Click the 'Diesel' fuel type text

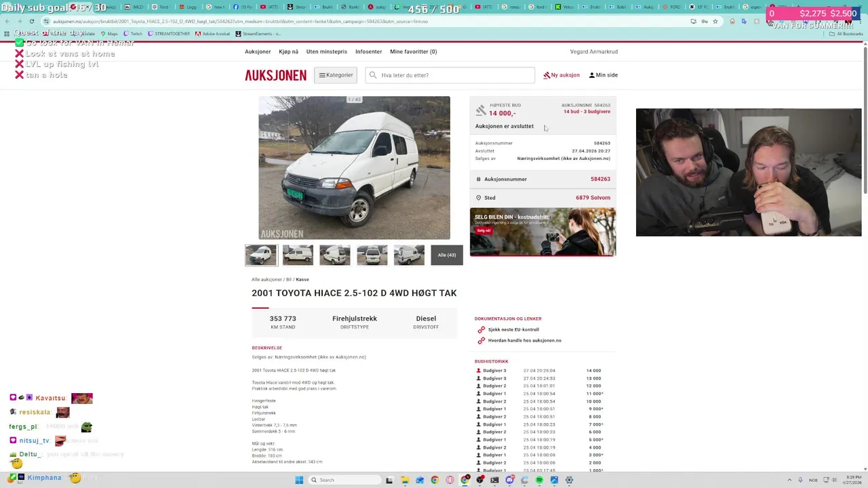click(426, 319)
